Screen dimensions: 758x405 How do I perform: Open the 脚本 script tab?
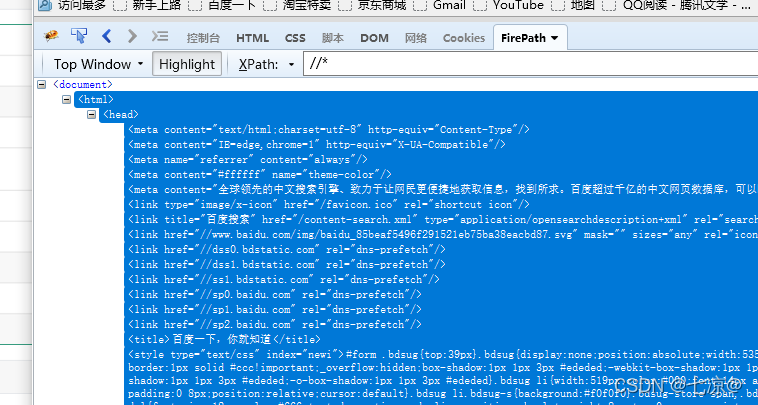click(x=333, y=38)
